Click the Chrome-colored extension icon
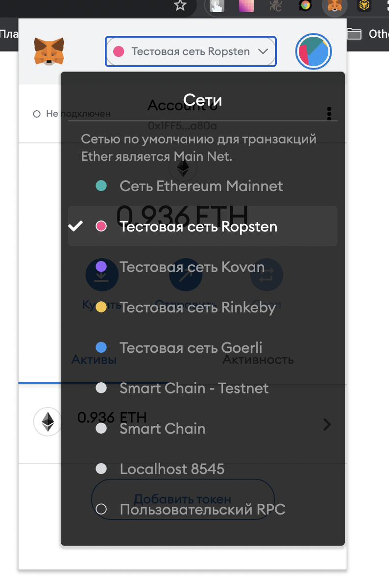The width and height of the screenshot is (389, 588). point(306,5)
